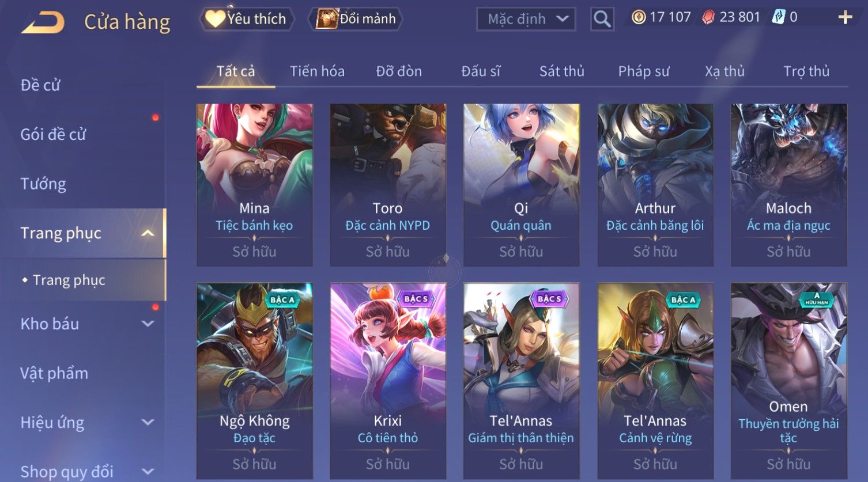Viewport: 868px width, 482px height.
Task: Open search with the magnifier icon
Action: tap(602, 19)
